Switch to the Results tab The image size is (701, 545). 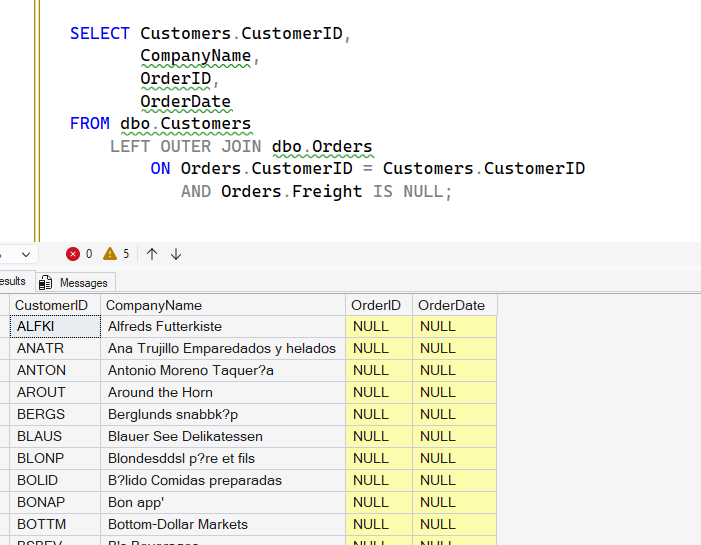(14, 282)
